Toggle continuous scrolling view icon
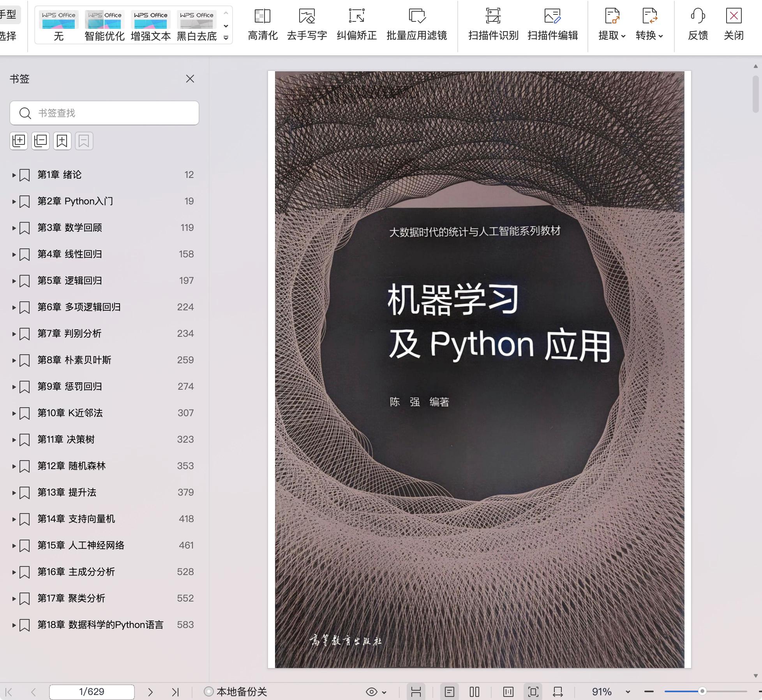The height and width of the screenshot is (700, 762). pos(416,692)
